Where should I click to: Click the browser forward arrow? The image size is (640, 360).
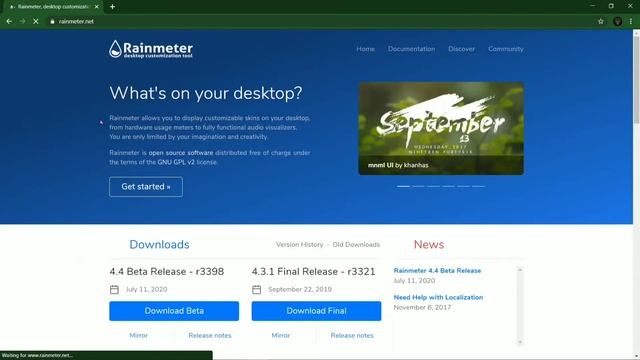click(22, 21)
